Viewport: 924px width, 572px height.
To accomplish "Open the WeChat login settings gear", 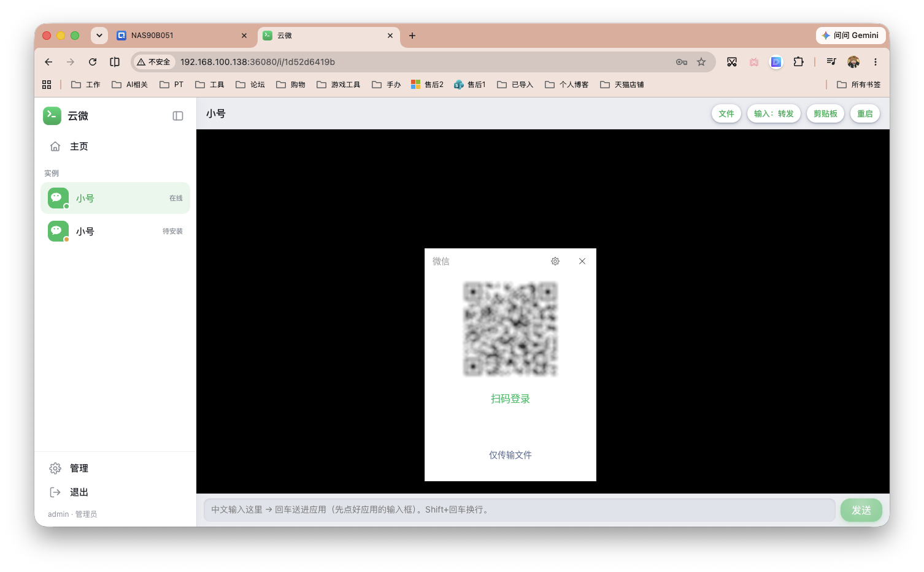I will [555, 261].
